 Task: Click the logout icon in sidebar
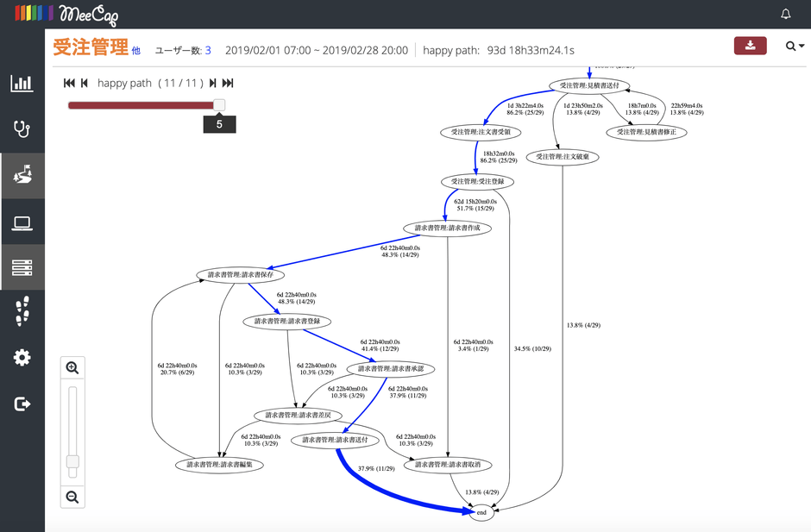(x=22, y=404)
